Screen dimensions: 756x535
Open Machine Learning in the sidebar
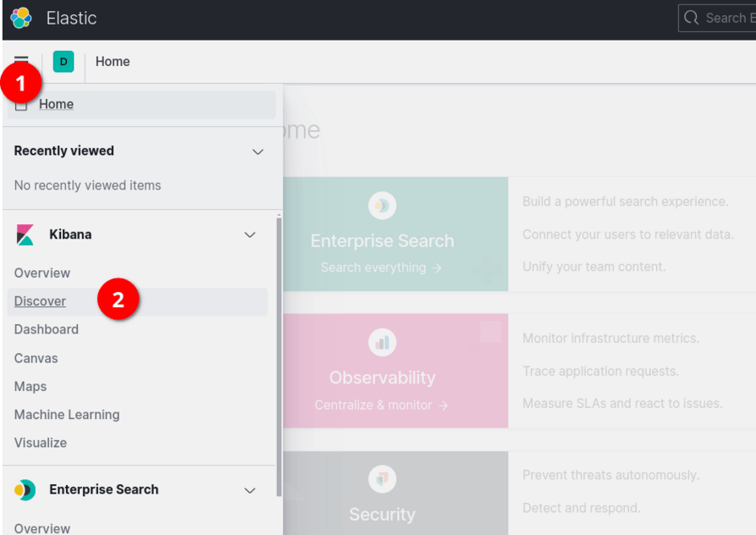pos(67,415)
